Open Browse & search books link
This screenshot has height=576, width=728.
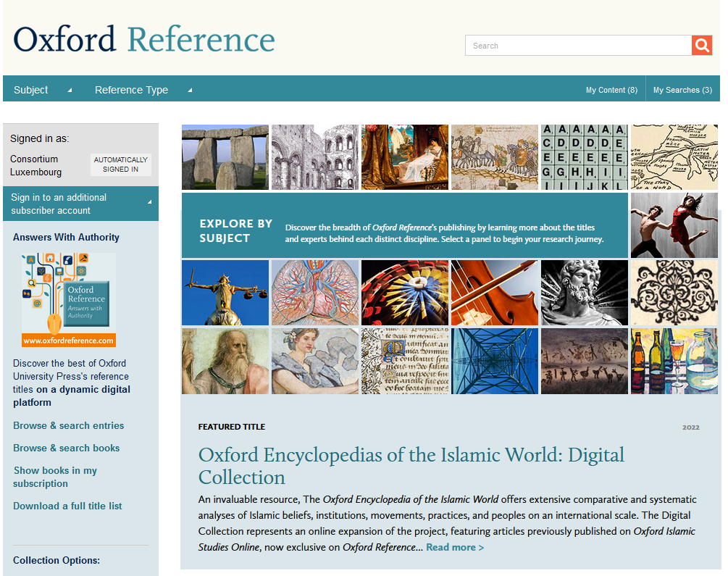click(x=67, y=448)
